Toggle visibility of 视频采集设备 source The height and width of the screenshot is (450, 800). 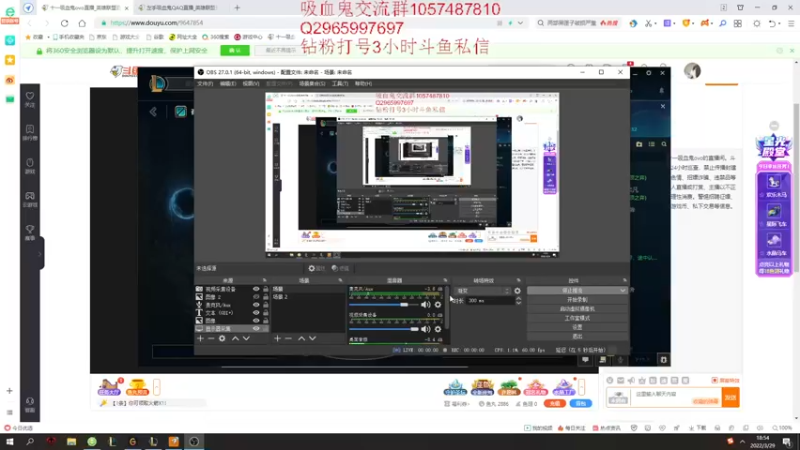(256, 289)
